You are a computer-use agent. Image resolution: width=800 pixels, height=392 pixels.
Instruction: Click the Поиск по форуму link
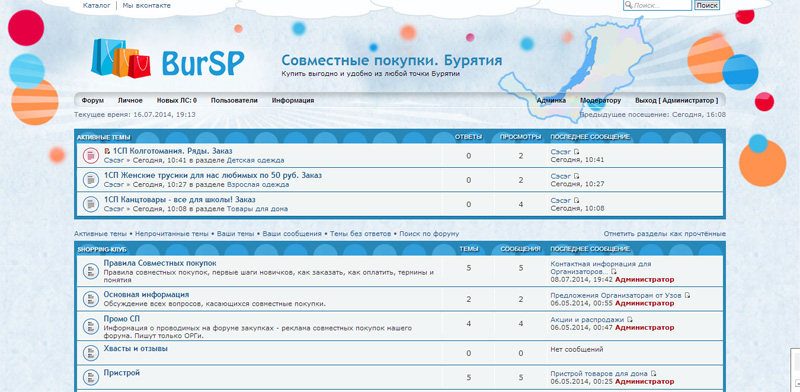(429, 234)
